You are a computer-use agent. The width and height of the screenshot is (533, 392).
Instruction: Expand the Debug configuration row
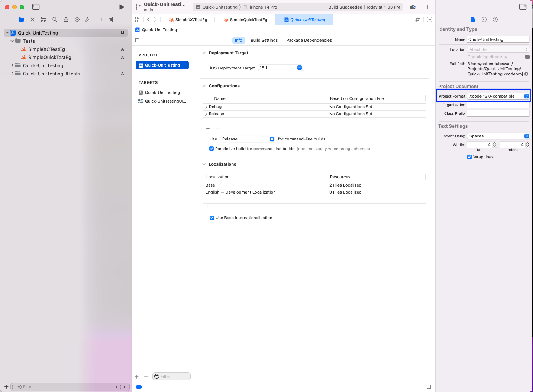coord(206,107)
